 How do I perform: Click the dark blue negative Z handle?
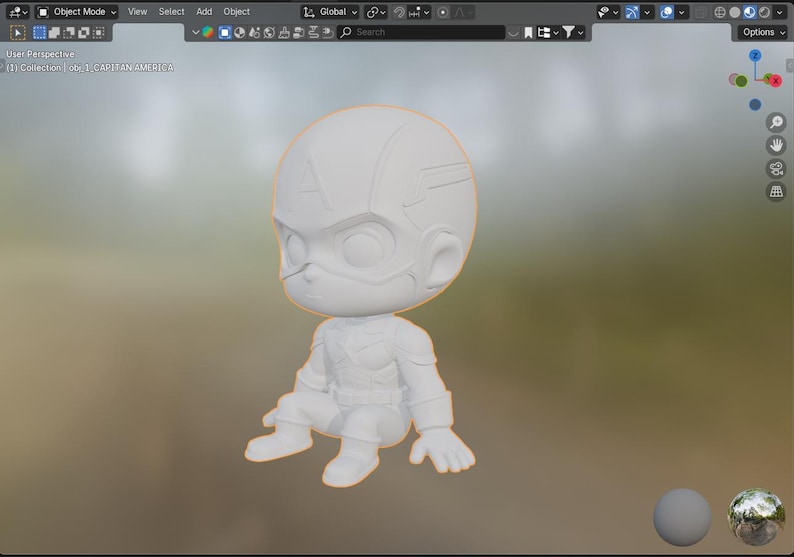point(755,104)
